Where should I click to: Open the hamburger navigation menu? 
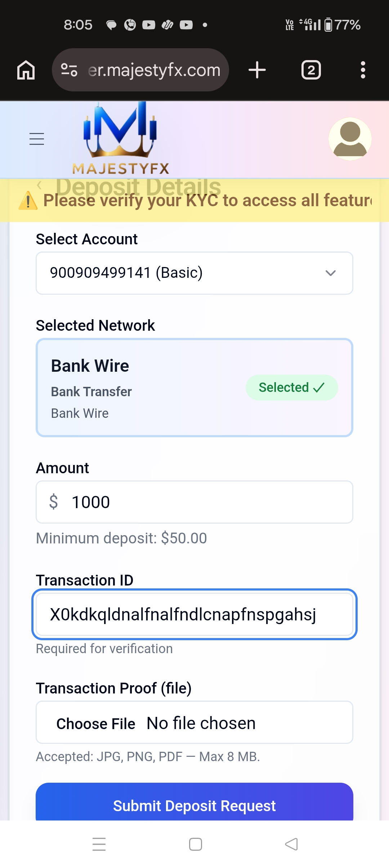coord(37,139)
